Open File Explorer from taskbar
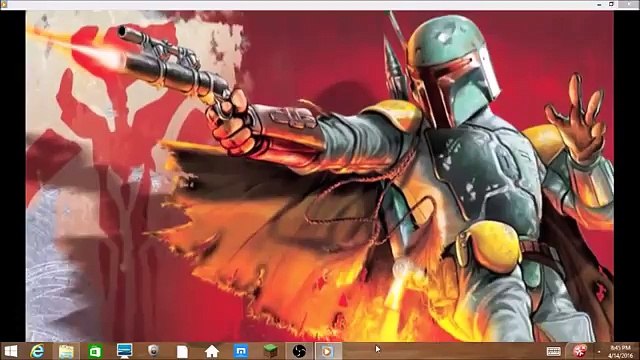The width and height of the screenshot is (640, 360). pyautogui.click(x=66, y=351)
